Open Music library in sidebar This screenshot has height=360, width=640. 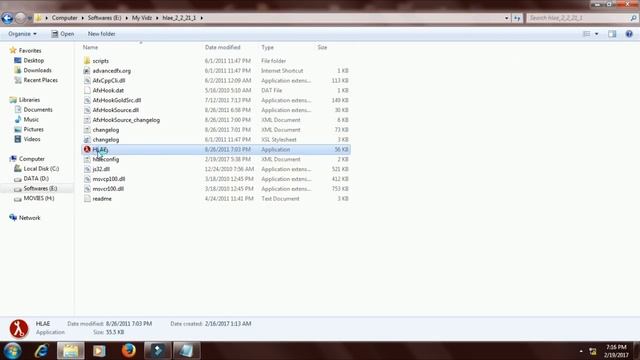pos(31,119)
